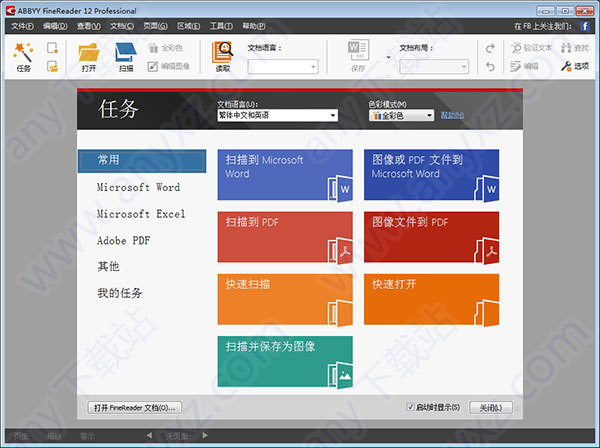The image size is (600, 448).
Task: Open the View menu
Action: (x=88, y=26)
